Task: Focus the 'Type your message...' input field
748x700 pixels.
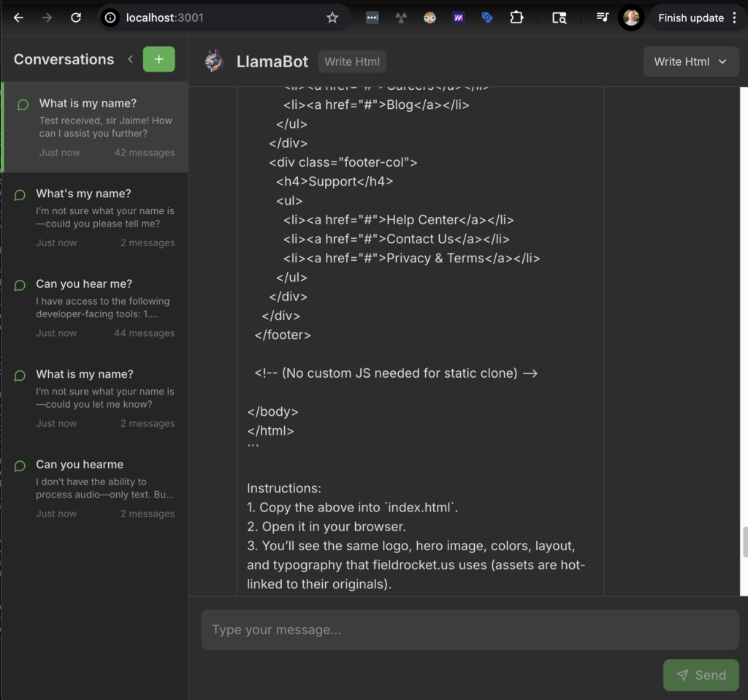Action: (470, 629)
